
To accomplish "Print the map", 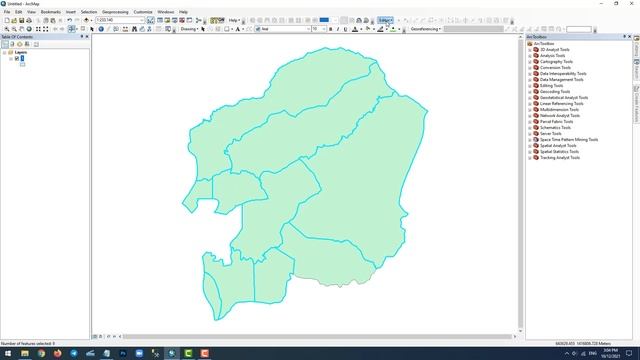I will click(29, 20).
